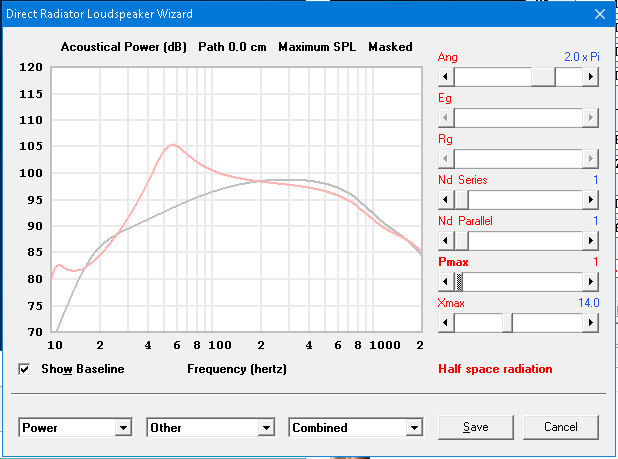Decrease Xmax with left arrow
This screenshot has height=459, width=618.
446,322
